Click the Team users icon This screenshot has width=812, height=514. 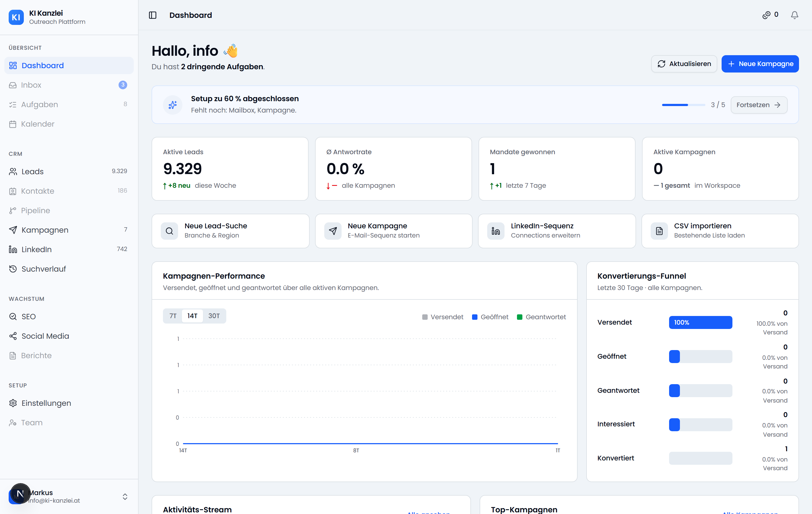pyautogui.click(x=13, y=423)
